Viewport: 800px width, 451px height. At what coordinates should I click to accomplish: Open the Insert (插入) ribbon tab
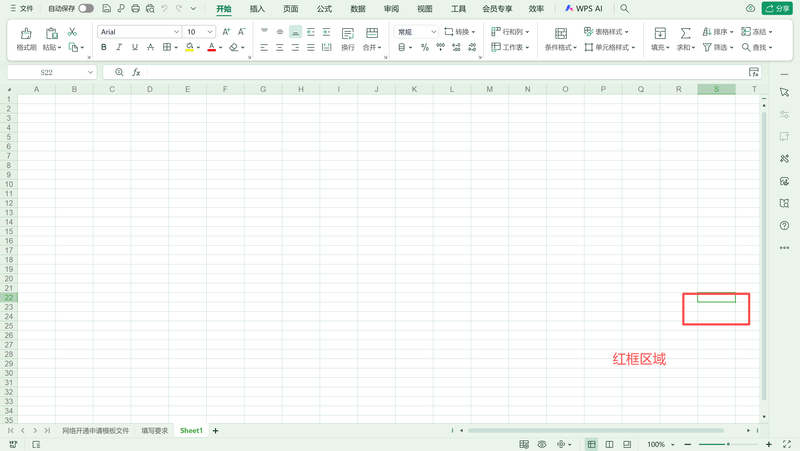coord(257,8)
